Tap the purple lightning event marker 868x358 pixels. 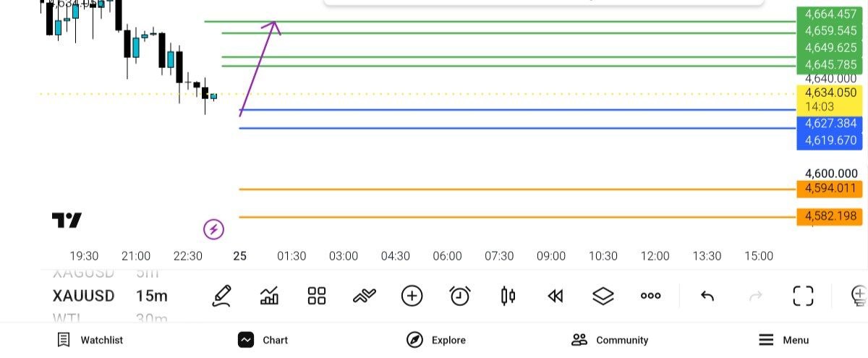coord(213,230)
